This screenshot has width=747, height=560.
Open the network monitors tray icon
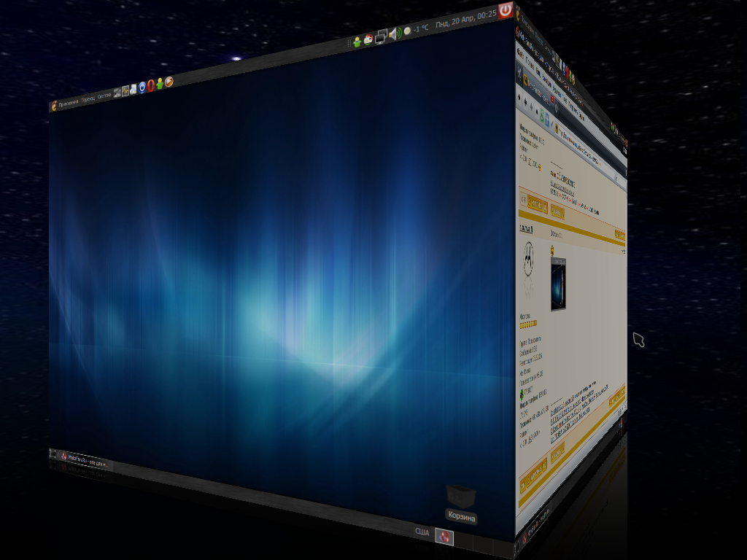click(381, 36)
